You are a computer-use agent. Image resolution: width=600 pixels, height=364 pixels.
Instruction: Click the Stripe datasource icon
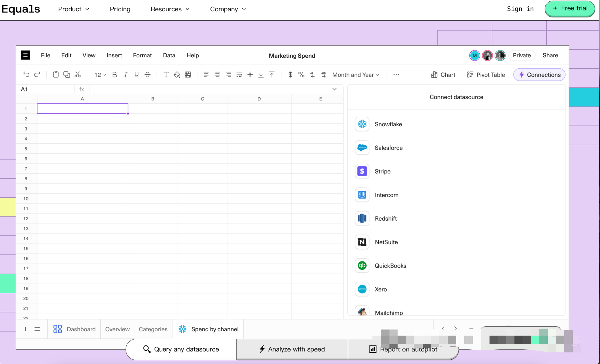[362, 171]
